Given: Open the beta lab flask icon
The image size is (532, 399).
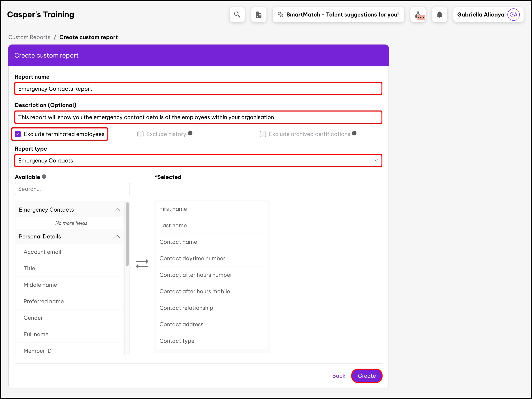Looking at the screenshot, I should tap(418, 15).
